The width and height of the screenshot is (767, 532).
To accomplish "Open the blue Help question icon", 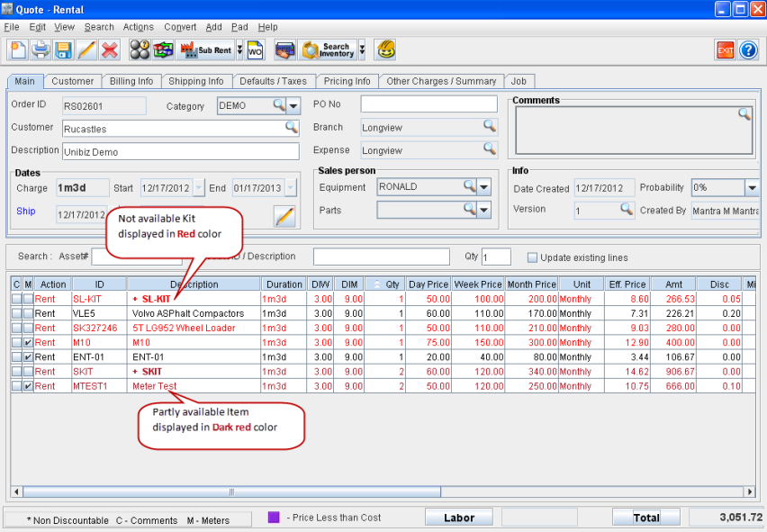I will [748, 50].
